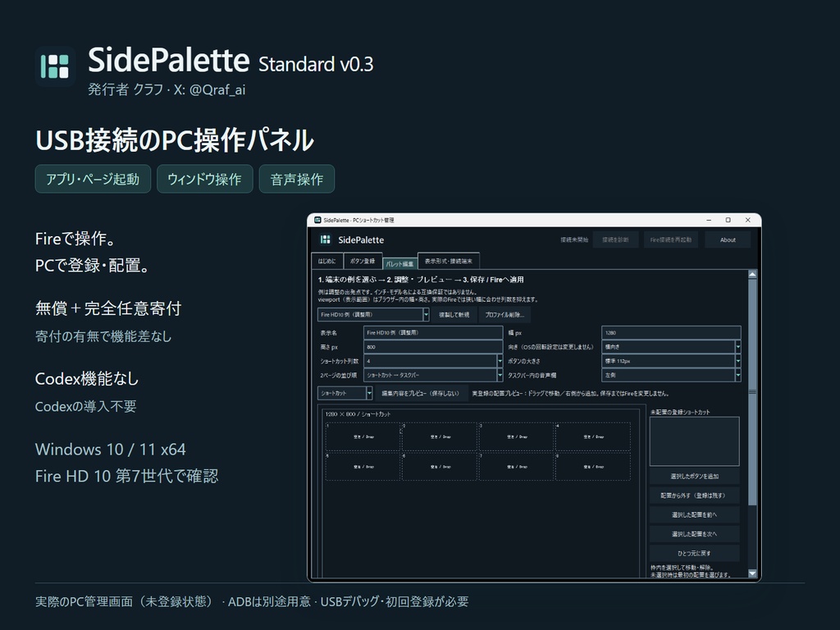Click the 'X: @Qraf_ai' publisher text
The height and width of the screenshot is (630, 840).
coord(209,89)
